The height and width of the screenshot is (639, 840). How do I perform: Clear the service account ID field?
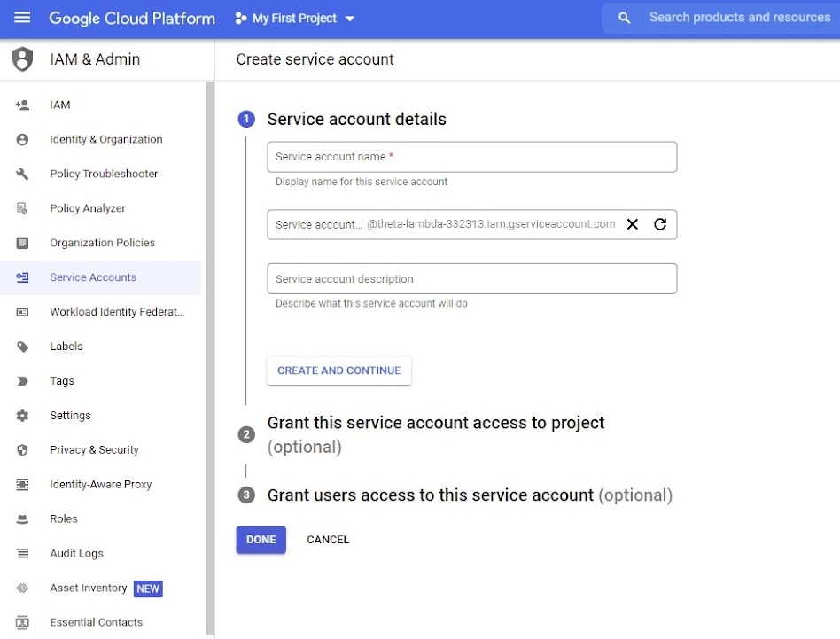coord(632,224)
